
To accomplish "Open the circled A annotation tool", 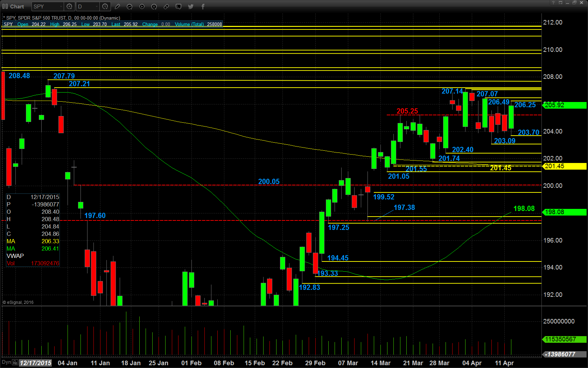I will coord(154,6).
